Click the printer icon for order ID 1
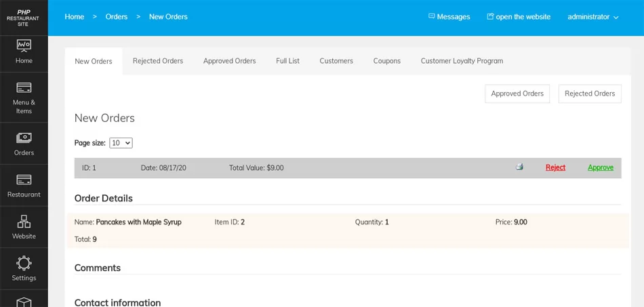This screenshot has height=307, width=644. click(x=519, y=167)
